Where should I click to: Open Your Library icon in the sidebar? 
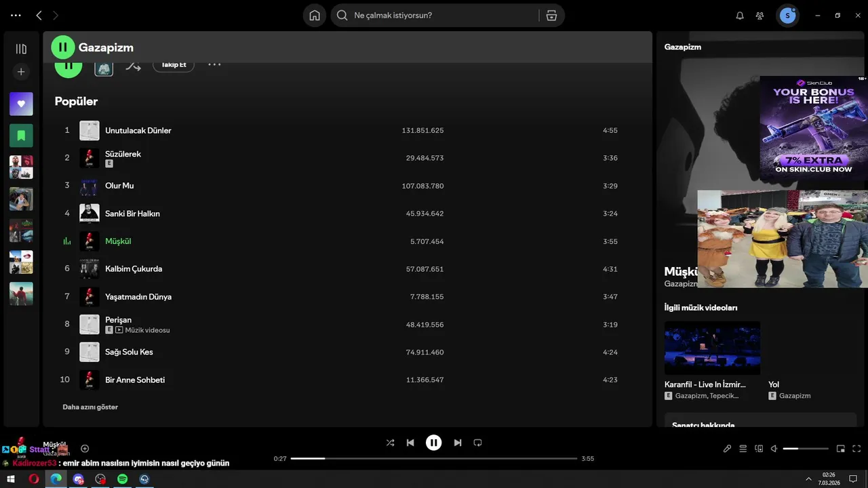pos(21,49)
